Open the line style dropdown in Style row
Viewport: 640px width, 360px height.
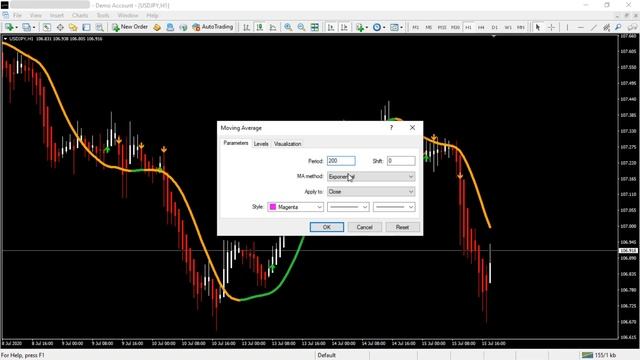tap(348, 207)
